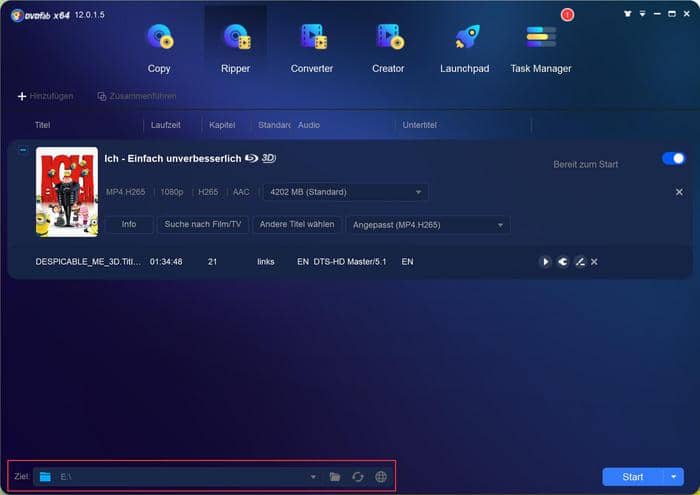Click the Audio column header
The width and height of the screenshot is (700, 495).
click(309, 125)
